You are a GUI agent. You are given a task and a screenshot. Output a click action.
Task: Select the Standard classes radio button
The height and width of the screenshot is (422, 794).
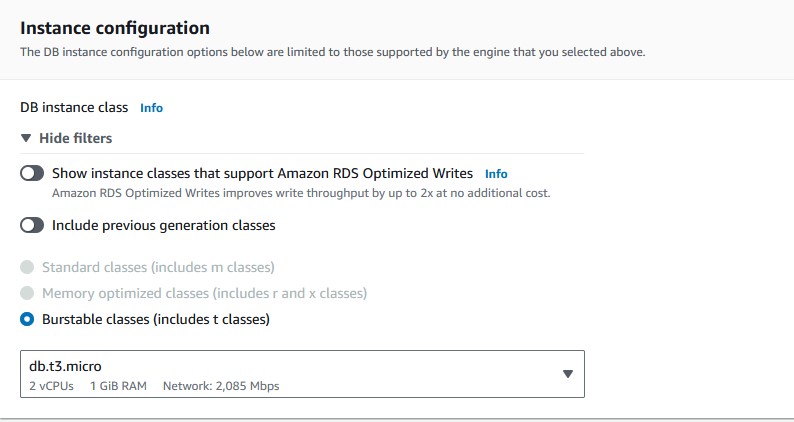pyautogui.click(x=27, y=267)
